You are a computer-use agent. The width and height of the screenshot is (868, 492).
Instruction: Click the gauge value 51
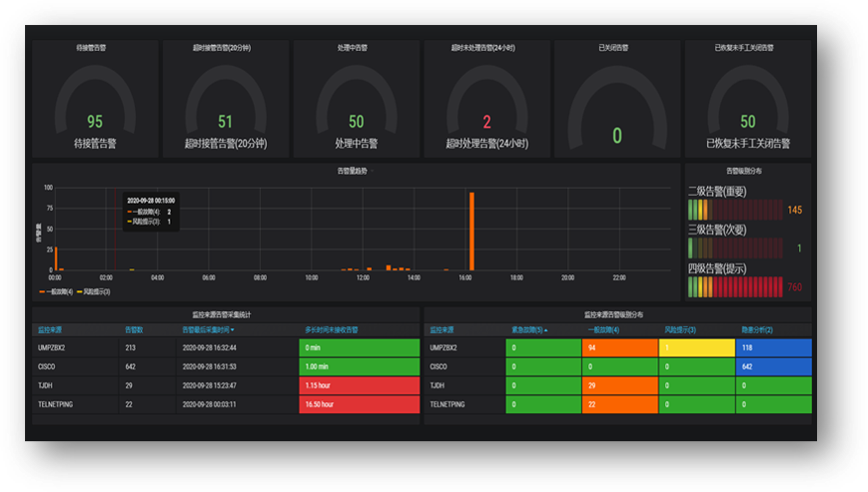pyautogui.click(x=225, y=122)
